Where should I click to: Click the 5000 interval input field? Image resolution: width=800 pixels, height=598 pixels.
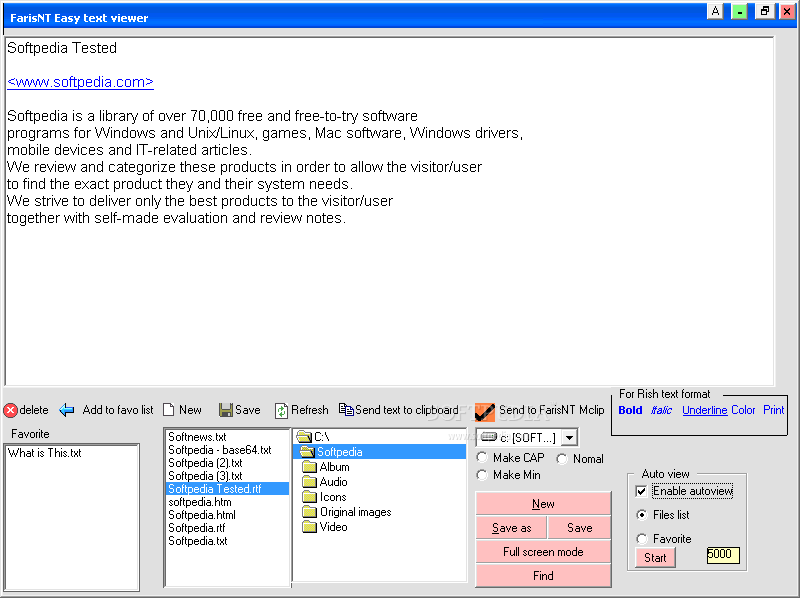tap(722, 555)
